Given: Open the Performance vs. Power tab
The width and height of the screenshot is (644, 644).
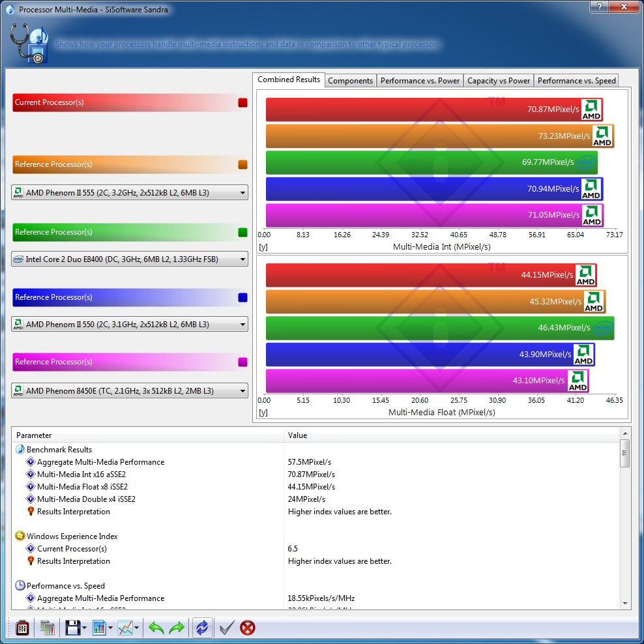Looking at the screenshot, I should tap(420, 81).
